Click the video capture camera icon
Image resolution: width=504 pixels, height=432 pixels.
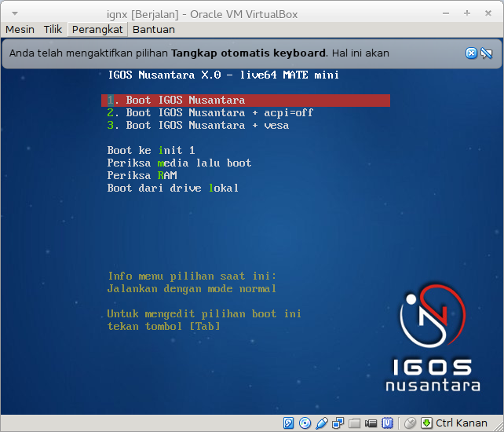pos(371,423)
